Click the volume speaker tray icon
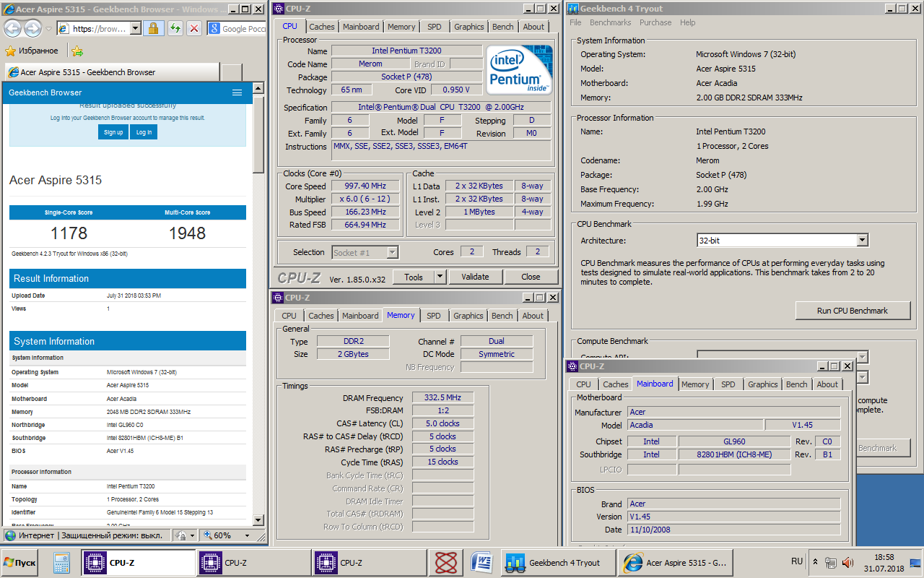 [x=847, y=562]
